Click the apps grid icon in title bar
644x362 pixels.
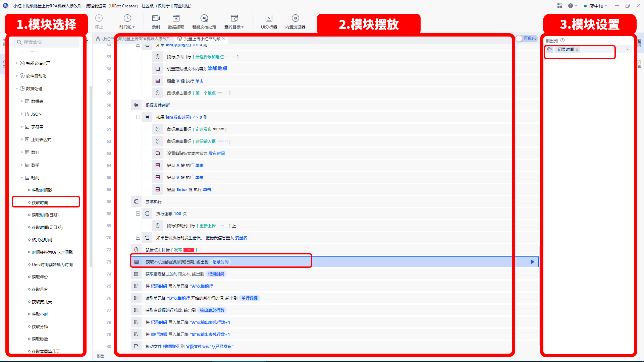point(560,6)
